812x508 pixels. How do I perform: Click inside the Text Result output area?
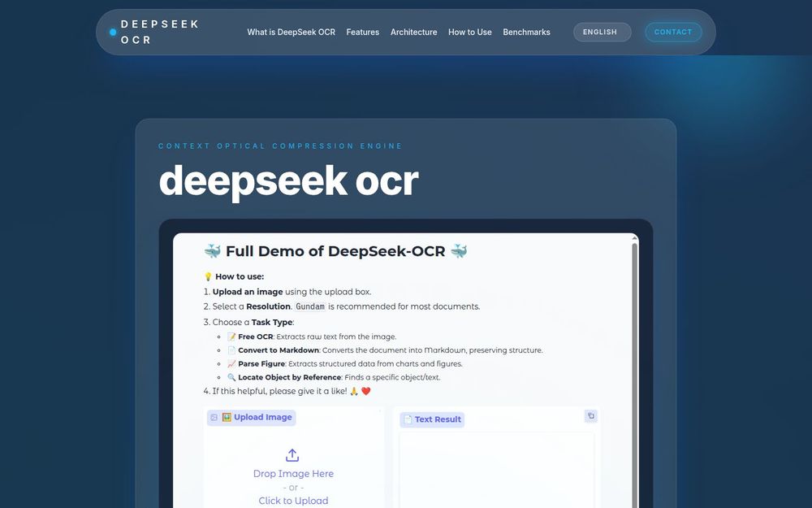pos(497,469)
